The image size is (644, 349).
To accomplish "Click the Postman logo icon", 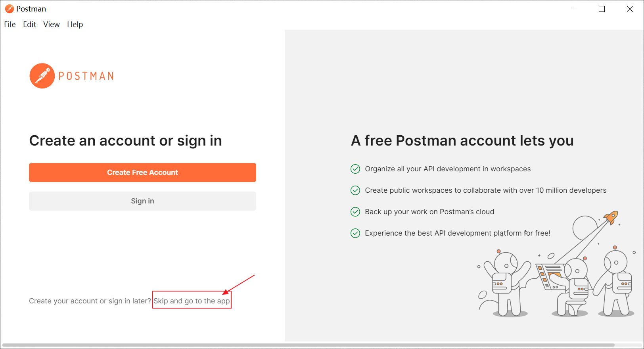I will click(x=42, y=76).
